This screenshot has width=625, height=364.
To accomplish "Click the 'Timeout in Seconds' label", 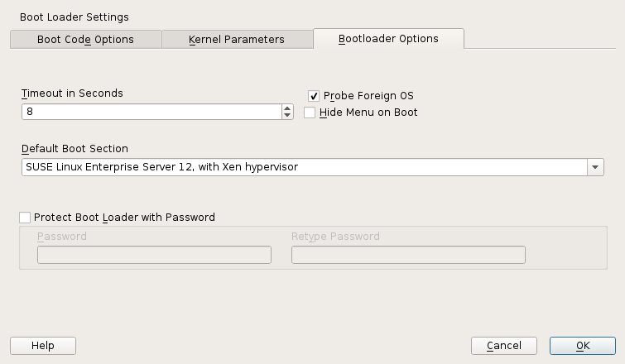I will (72, 93).
